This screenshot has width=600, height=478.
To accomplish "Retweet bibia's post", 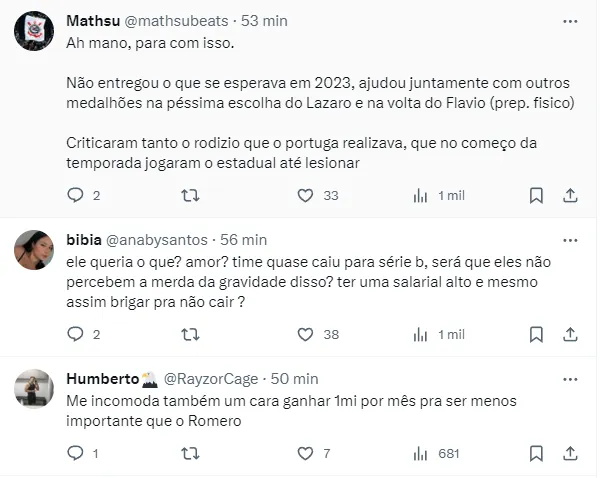I will [190, 334].
